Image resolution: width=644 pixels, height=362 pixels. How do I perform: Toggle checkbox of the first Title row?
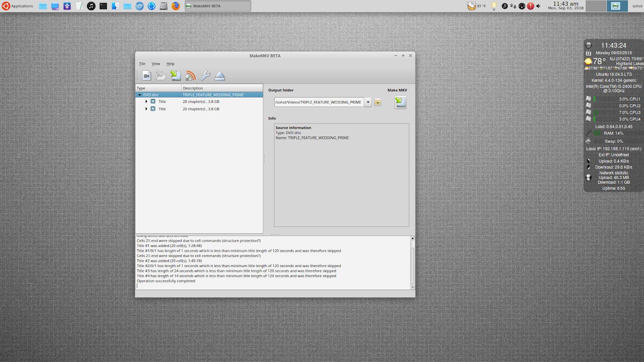point(153,101)
